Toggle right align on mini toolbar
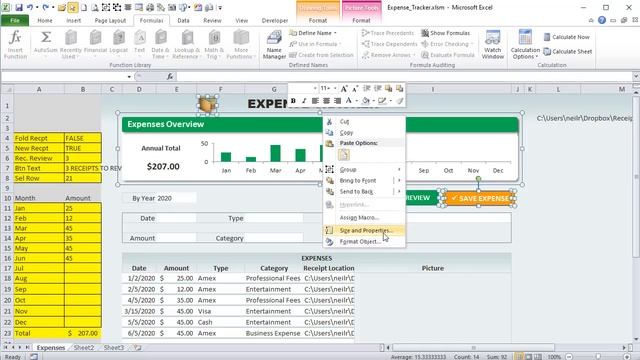This screenshot has width=640, height=360. pyautogui.click(x=337, y=100)
